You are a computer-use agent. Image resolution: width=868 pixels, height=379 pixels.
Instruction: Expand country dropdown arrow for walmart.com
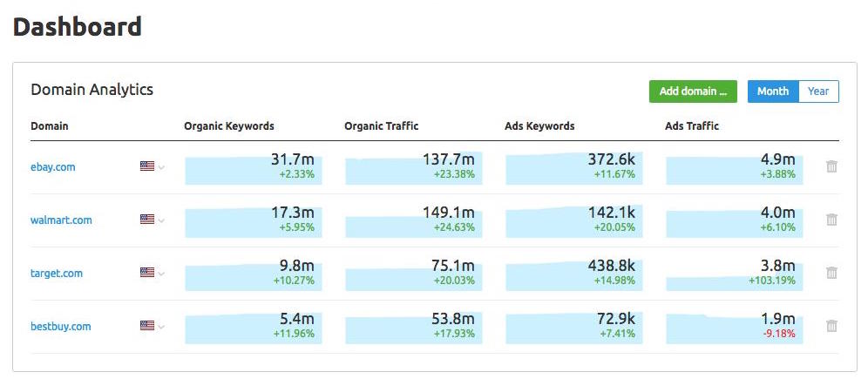pyautogui.click(x=161, y=220)
